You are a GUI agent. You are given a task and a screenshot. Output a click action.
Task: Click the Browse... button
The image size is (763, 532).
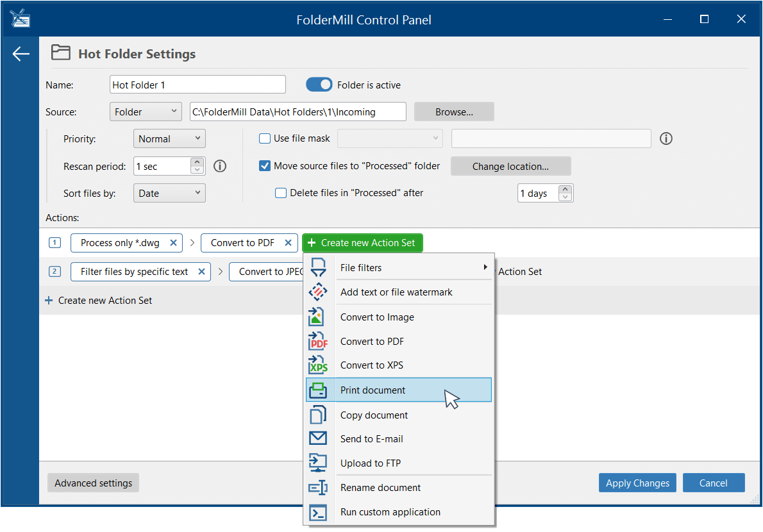click(454, 112)
